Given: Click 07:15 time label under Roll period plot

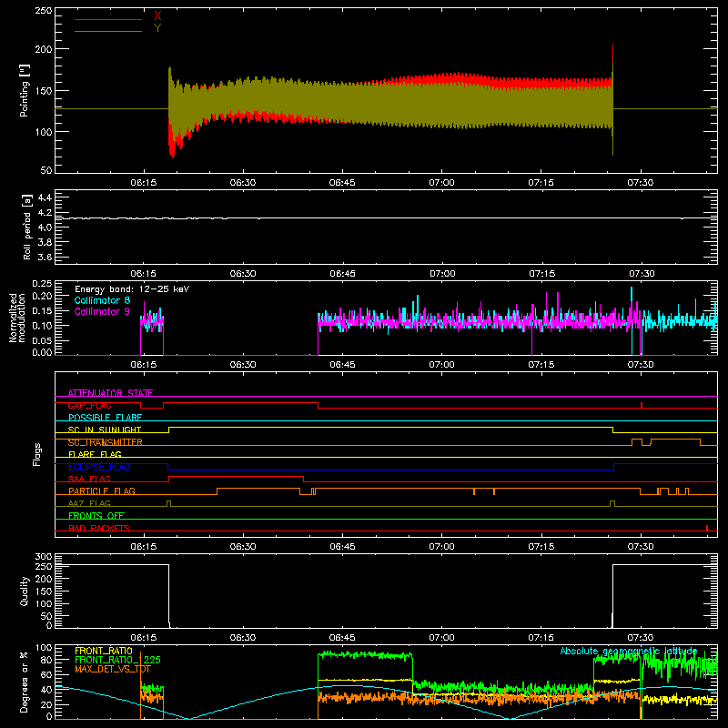Looking at the screenshot, I should [x=541, y=274].
